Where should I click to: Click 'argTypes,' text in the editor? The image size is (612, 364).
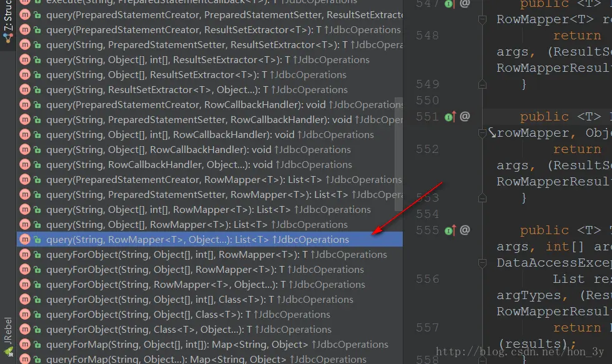coord(532,295)
